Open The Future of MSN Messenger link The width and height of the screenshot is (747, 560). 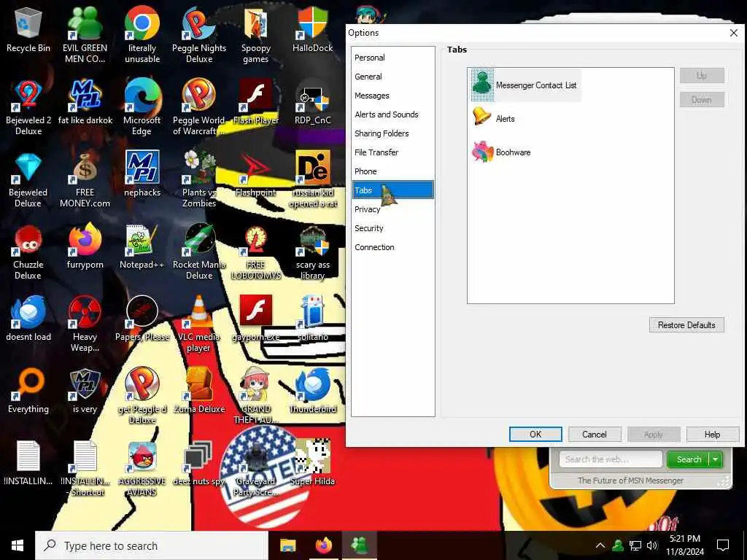point(630,481)
